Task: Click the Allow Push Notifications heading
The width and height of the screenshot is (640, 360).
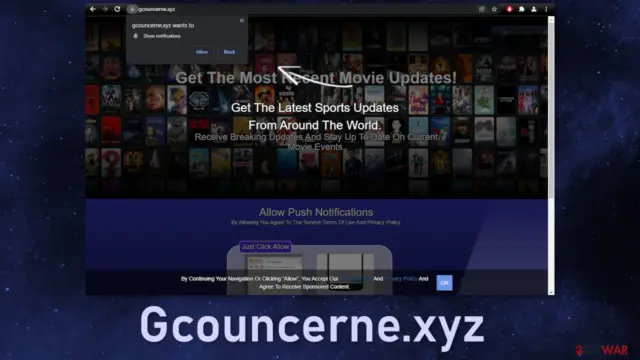Action: click(x=316, y=212)
